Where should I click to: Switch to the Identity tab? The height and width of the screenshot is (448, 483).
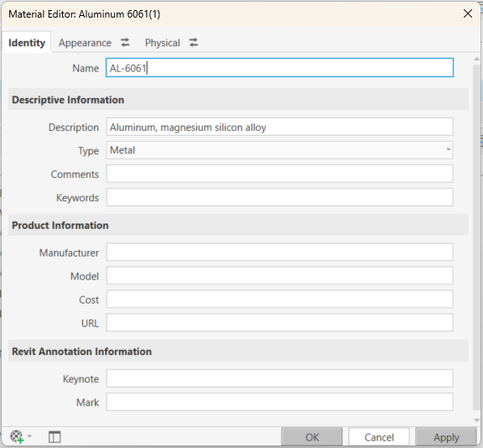27,43
